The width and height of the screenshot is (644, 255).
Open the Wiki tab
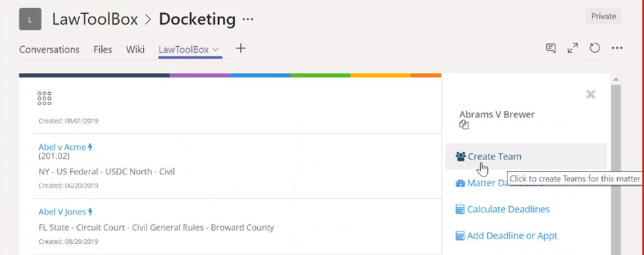pos(135,49)
